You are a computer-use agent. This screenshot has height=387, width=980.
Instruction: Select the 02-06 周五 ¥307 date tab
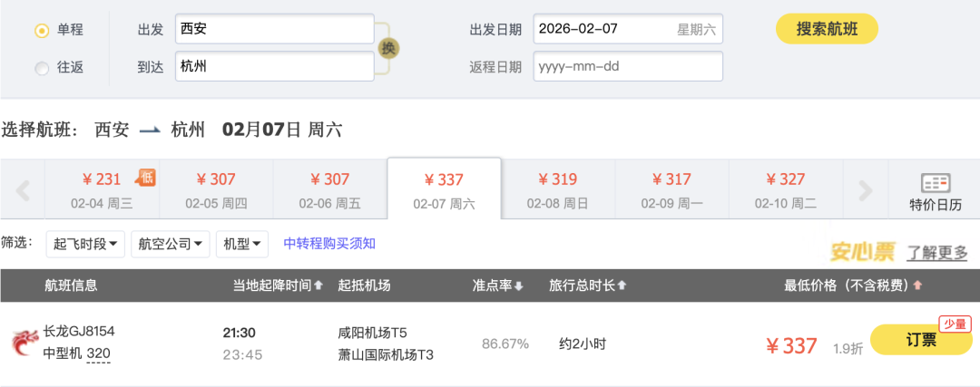[330, 189]
